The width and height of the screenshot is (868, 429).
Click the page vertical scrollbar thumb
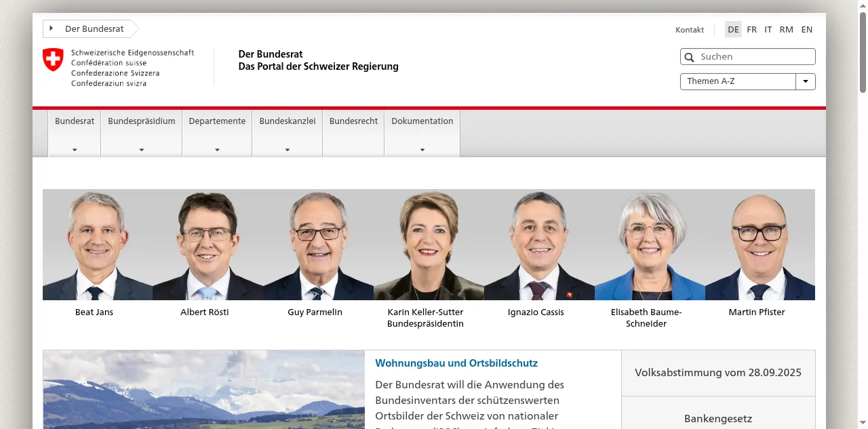tap(863, 52)
